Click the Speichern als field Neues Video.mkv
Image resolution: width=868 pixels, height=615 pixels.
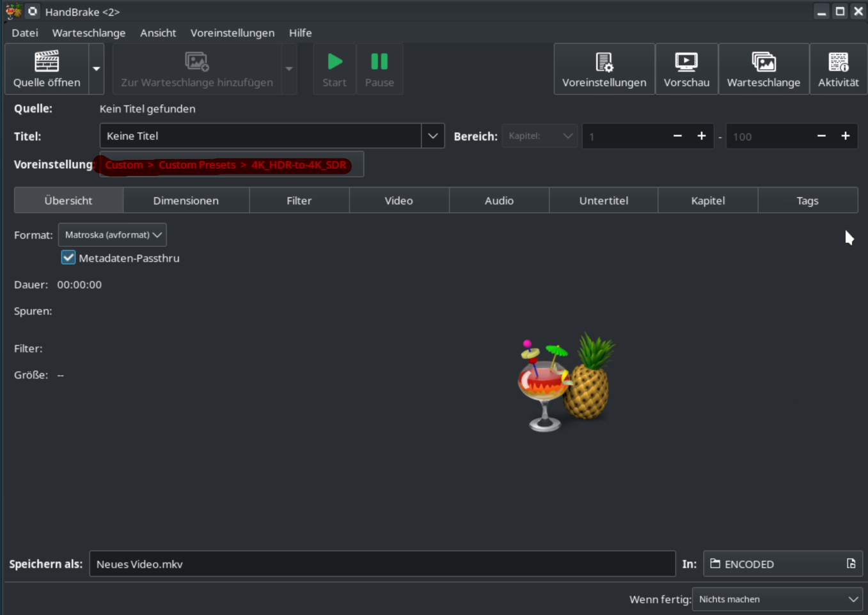pos(383,564)
